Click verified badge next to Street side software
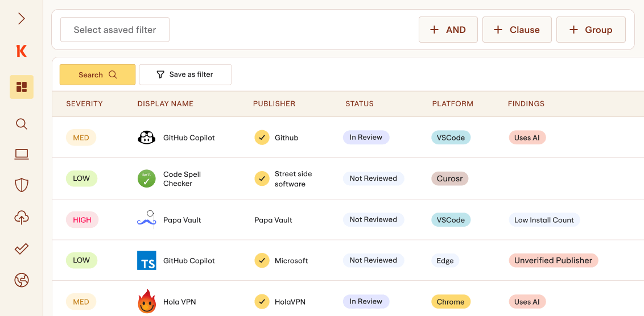This screenshot has height=316, width=644. click(x=262, y=178)
